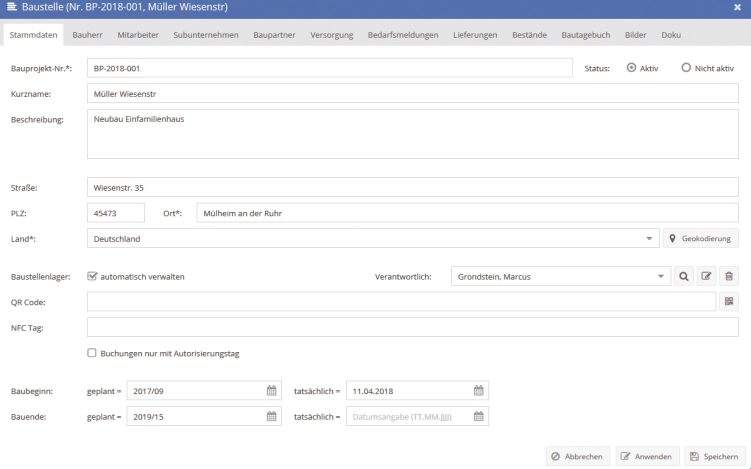Switch to the Bautagebuch tab
Viewport: 751px width, 469px height.
pos(584,36)
